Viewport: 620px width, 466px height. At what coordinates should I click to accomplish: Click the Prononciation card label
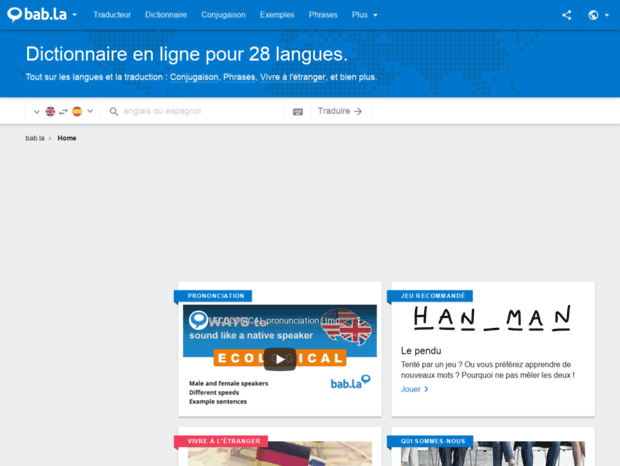216,296
